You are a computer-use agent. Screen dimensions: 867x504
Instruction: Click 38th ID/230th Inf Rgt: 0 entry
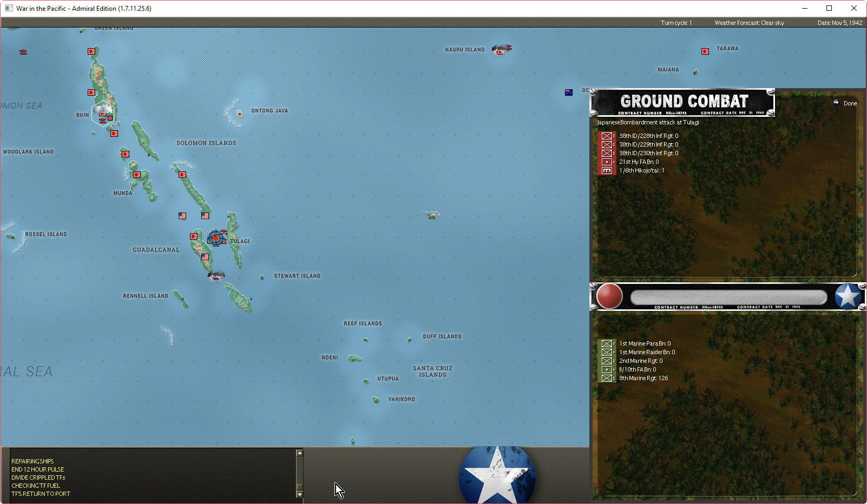649,153
